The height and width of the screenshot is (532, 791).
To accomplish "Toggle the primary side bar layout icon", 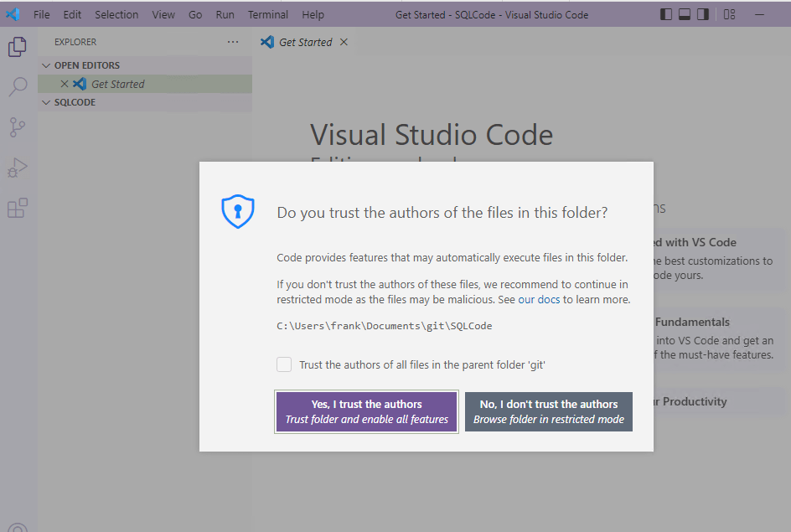I will click(x=666, y=14).
